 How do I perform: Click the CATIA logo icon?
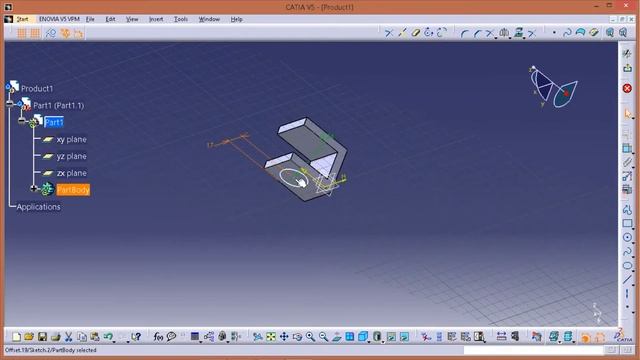click(623, 336)
